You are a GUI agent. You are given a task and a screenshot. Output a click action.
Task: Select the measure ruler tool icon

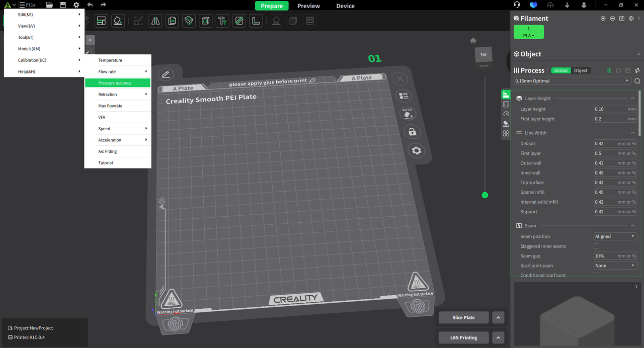pos(256,21)
